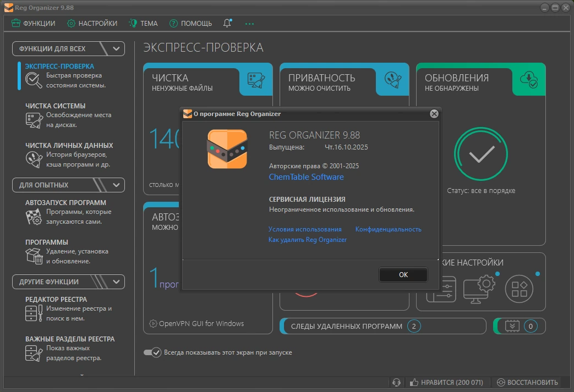Close the About Reg Organizer dialog
The width and height of the screenshot is (574, 392).
434,114
